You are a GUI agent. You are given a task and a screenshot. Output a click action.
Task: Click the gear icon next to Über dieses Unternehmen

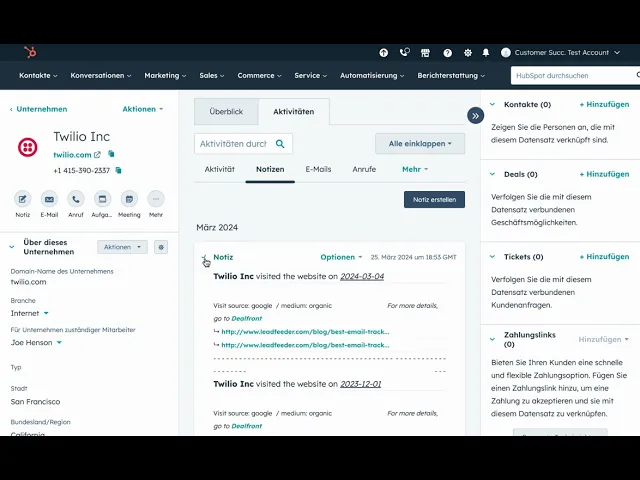pos(161,247)
